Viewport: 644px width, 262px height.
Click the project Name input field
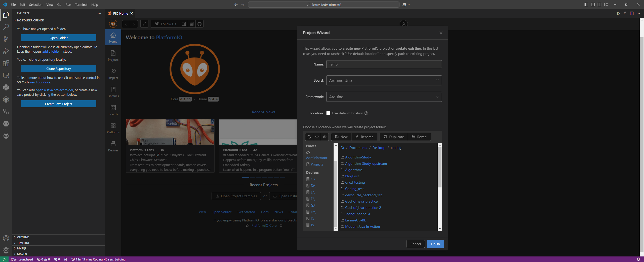384,64
